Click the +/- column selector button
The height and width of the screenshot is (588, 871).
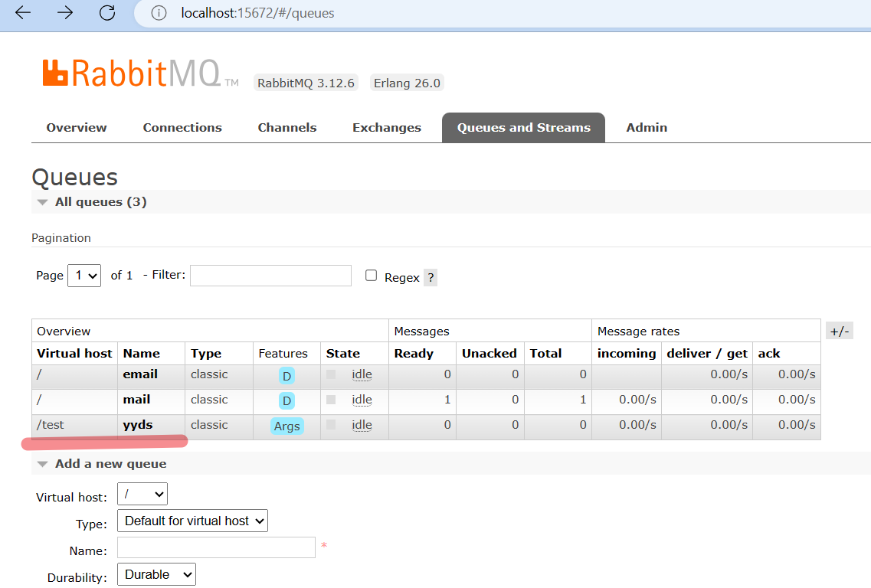pos(840,332)
